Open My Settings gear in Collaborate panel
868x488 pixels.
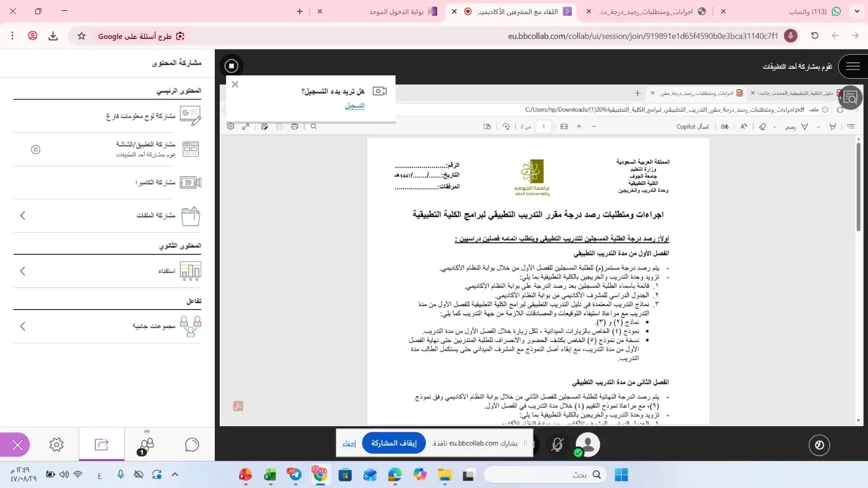56,445
